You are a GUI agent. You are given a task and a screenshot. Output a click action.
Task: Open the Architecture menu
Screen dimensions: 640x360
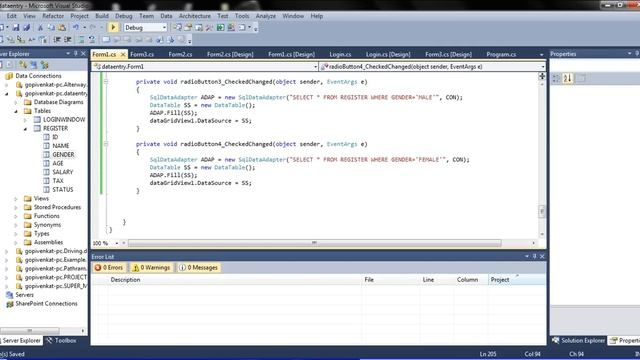click(195, 16)
